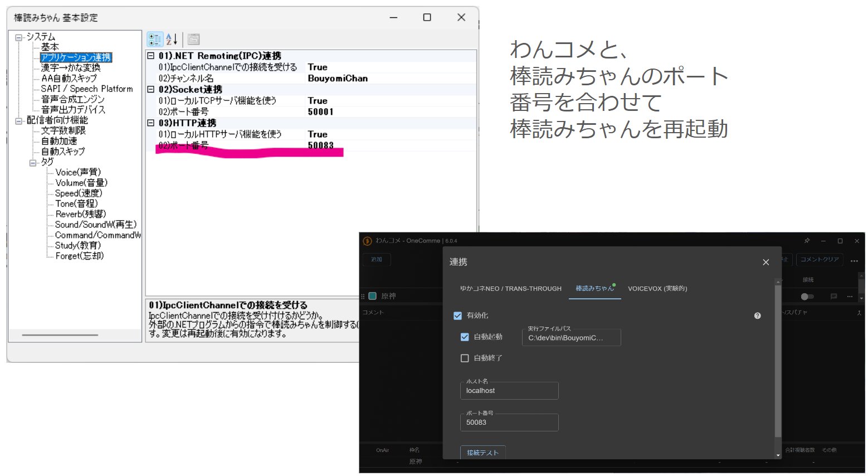
Task: Select Voice(声質) tag item
Action: [x=78, y=172]
